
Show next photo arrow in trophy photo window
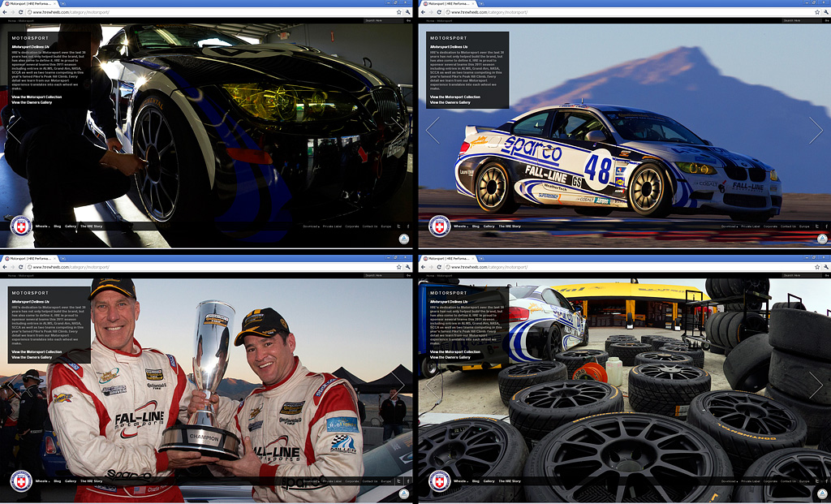click(398, 386)
